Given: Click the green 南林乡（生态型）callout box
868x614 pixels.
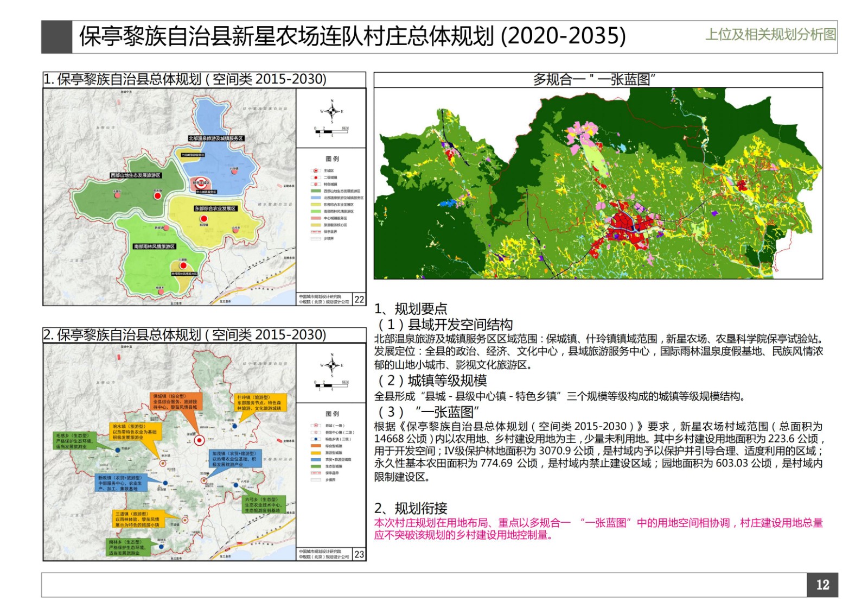Looking at the screenshot, I should click(129, 547).
